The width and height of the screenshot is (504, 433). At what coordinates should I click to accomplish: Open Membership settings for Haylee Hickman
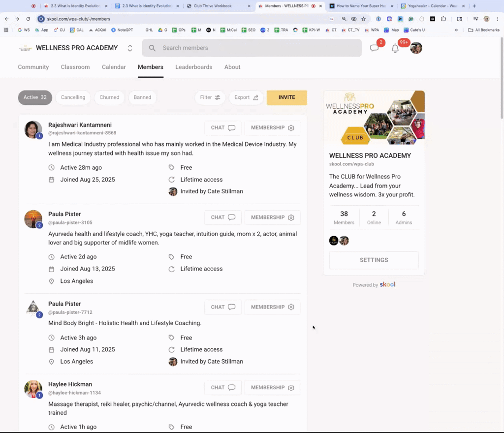(x=272, y=387)
